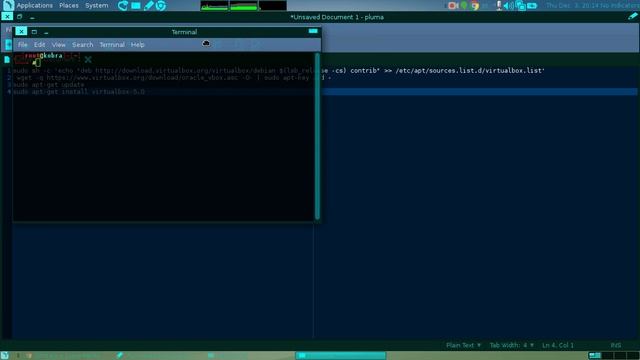The width and height of the screenshot is (640, 360).
Task: Launch the terminal launcher icon in top panel
Action: [x=136, y=6]
